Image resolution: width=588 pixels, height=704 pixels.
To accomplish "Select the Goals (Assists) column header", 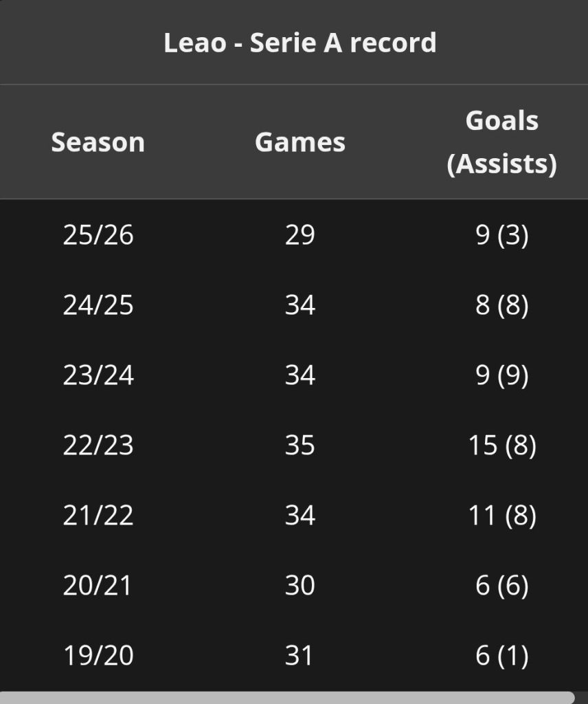I will 501,142.
